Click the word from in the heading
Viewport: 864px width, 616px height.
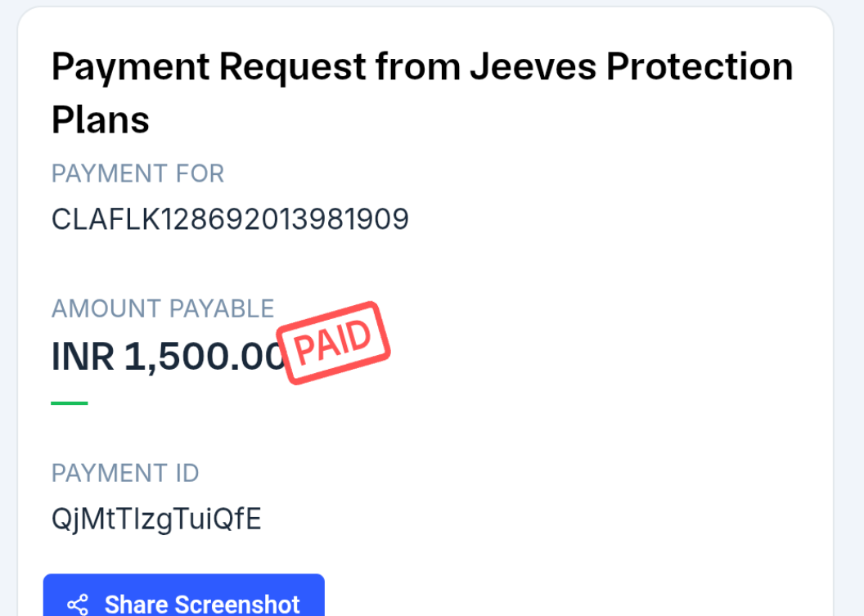click(417, 67)
